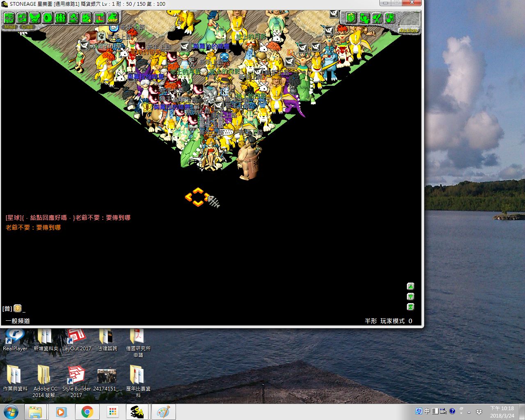
Task: Click the green gavel icon
Action: click(73, 18)
